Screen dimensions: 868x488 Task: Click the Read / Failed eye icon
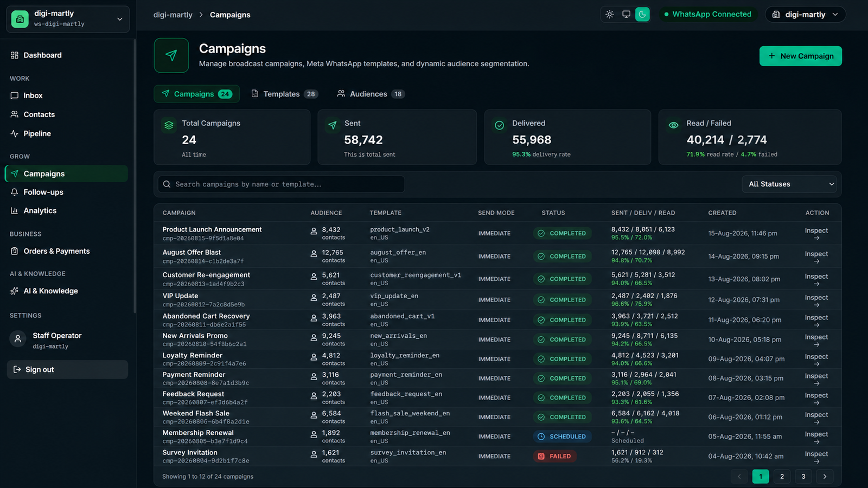(673, 125)
